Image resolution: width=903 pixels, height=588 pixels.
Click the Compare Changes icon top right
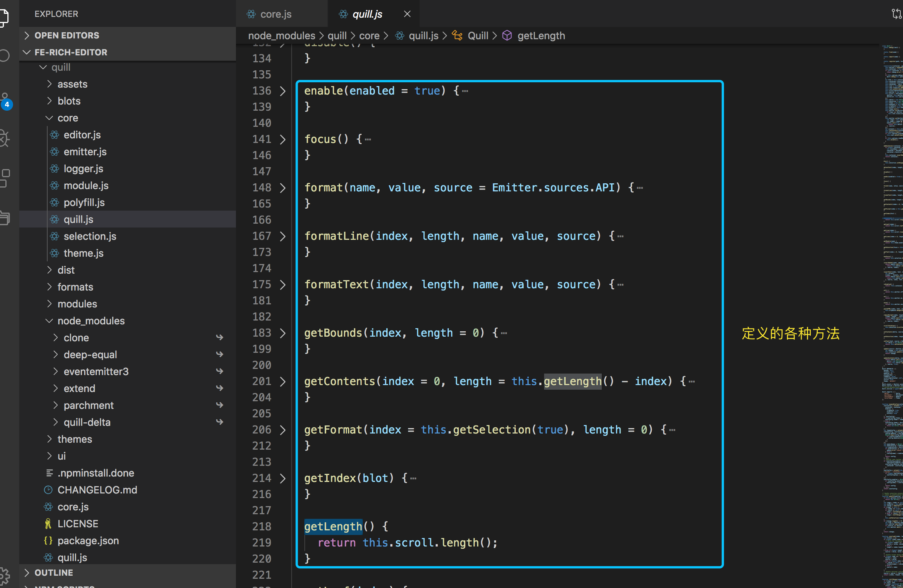(896, 14)
